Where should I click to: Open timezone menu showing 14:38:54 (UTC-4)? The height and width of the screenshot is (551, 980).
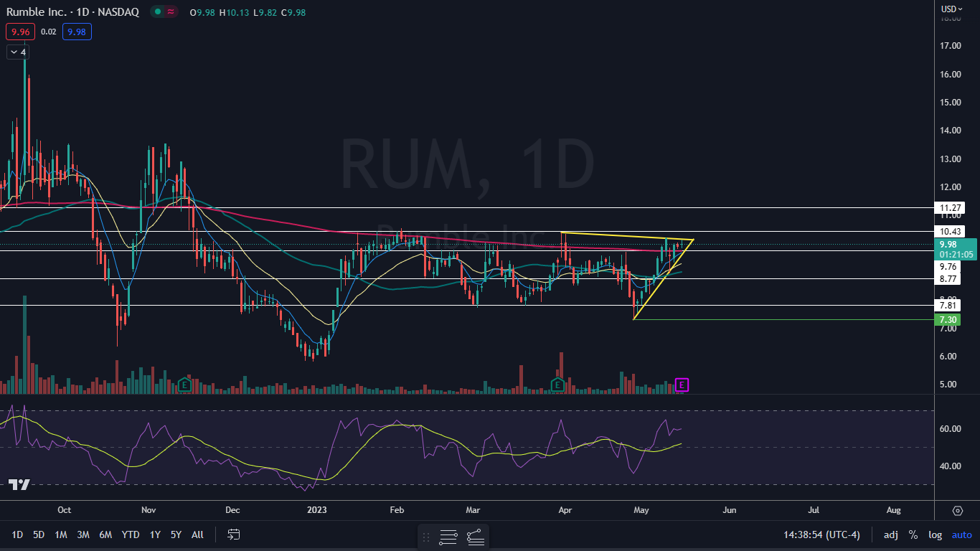coord(821,534)
